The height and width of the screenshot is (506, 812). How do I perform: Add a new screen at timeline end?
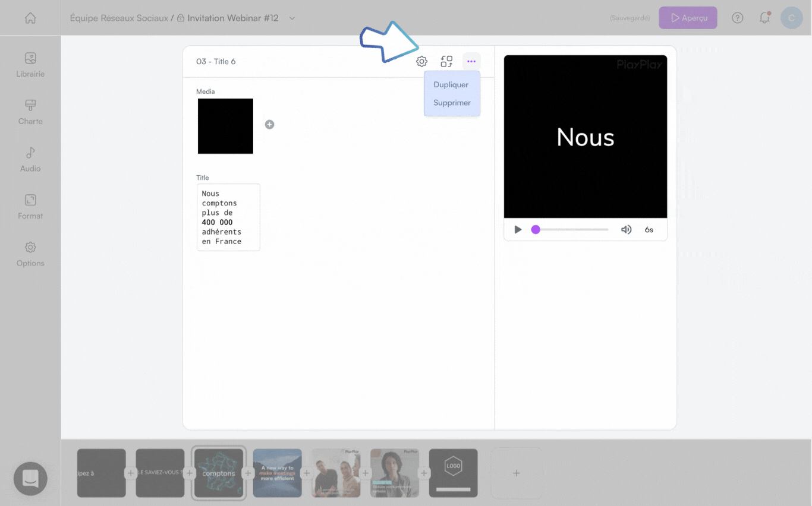517,473
